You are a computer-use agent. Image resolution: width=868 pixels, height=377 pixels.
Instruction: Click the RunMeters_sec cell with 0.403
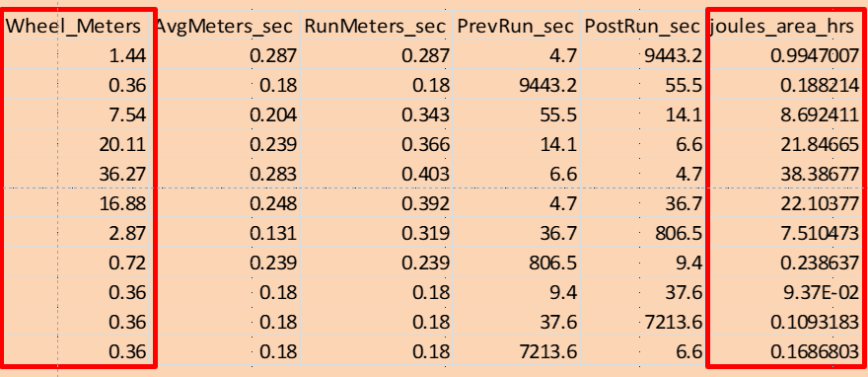pos(376,174)
